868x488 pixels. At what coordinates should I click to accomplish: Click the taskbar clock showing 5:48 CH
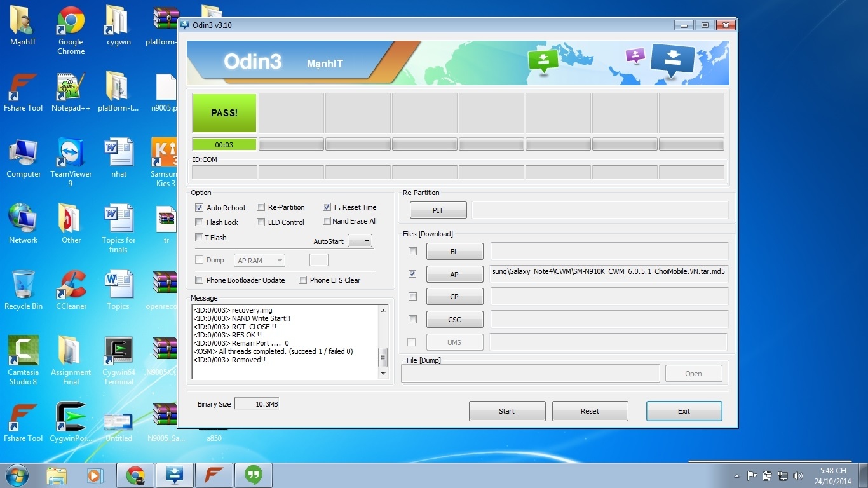(832, 476)
